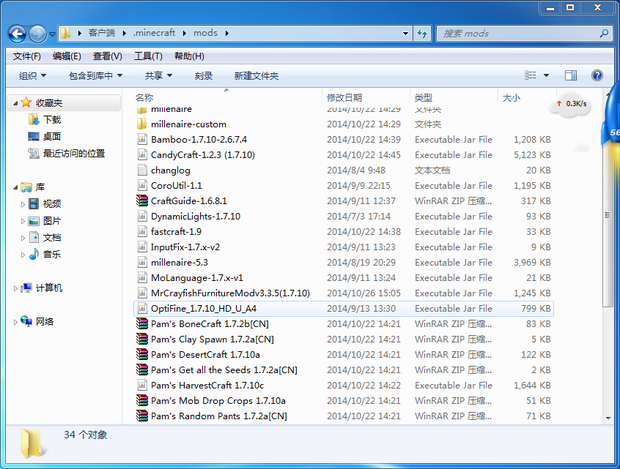The image size is (620, 469).
Task: Select the millenaire-custom folder icon
Action: (142, 124)
